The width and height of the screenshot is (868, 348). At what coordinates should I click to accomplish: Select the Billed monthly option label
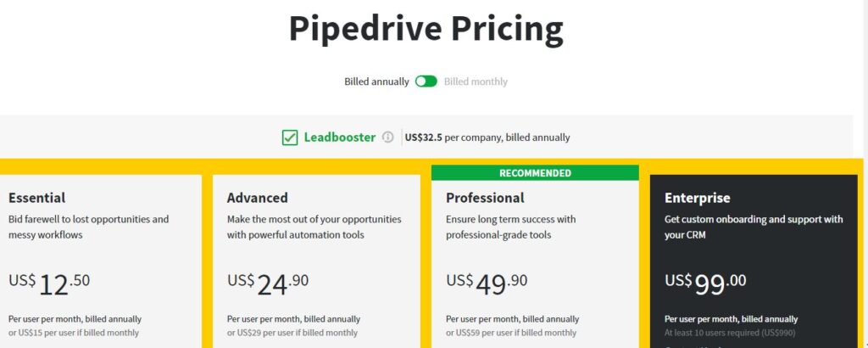tap(476, 81)
